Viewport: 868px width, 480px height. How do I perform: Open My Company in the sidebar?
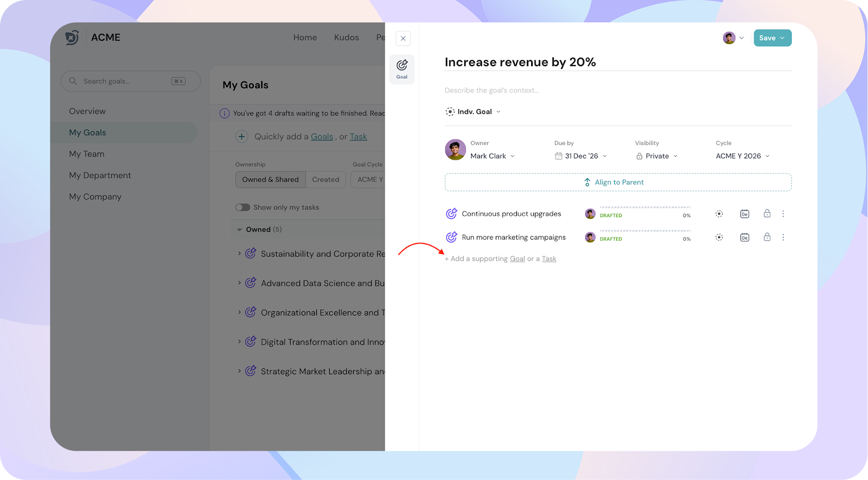point(95,197)
